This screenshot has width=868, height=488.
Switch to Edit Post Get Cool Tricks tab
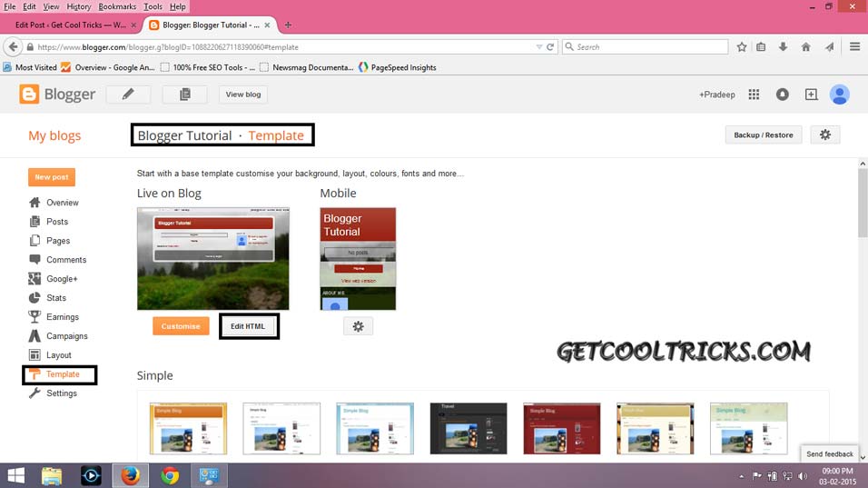70,25
